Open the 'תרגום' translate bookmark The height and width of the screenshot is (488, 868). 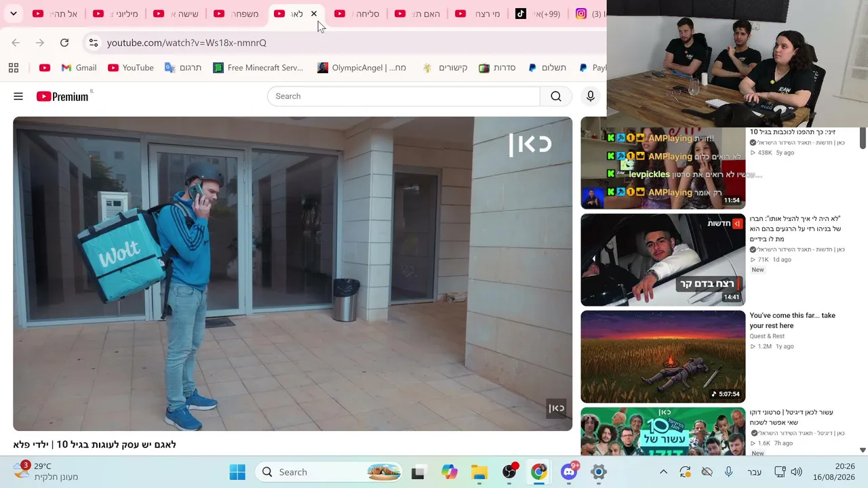[183, 68]
